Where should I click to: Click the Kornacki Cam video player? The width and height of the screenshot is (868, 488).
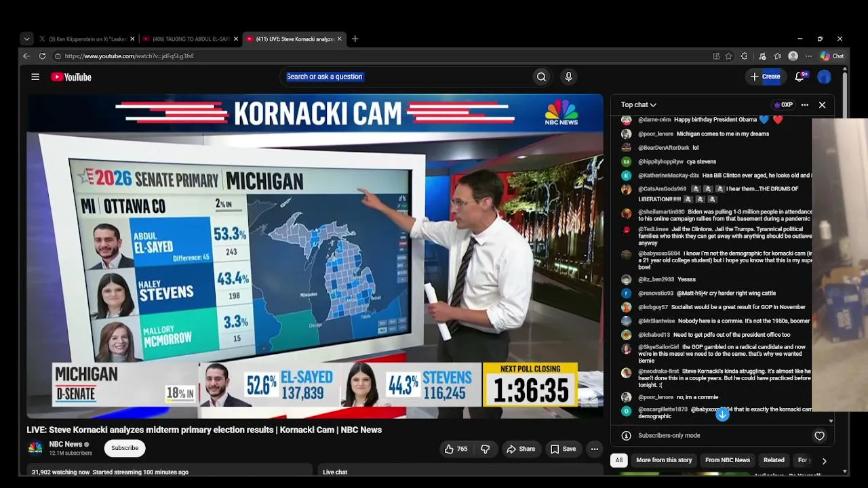pos(315,256)
